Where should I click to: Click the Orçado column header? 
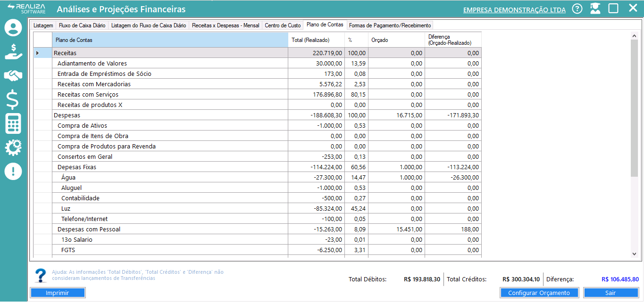click(x=396, y=40)
